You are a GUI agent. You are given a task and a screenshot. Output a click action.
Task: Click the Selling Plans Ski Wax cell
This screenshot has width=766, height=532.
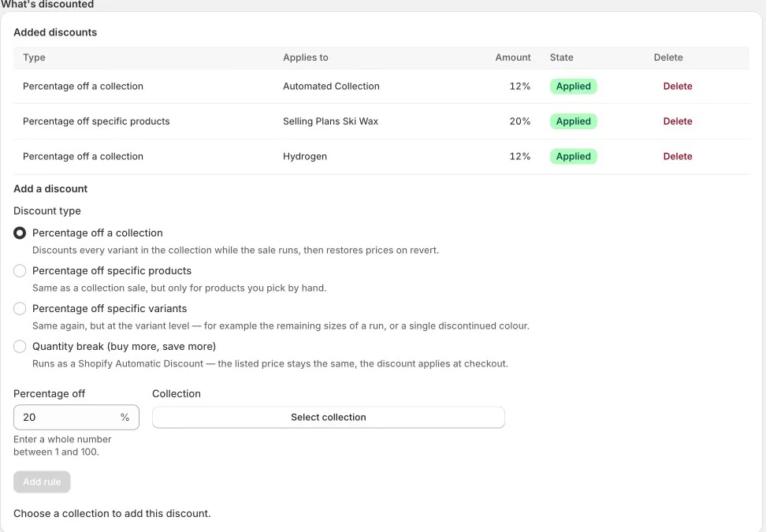tap(331, 121)
